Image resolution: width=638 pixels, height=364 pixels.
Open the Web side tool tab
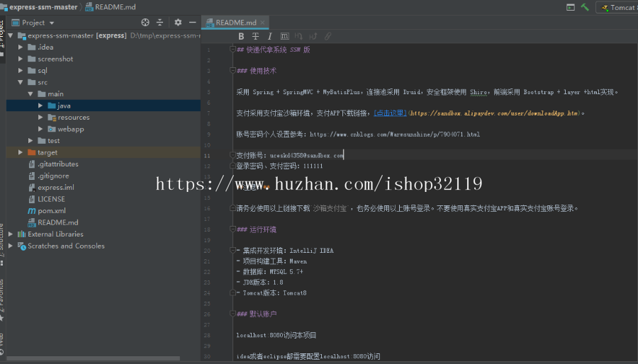[x=2, y=344]
